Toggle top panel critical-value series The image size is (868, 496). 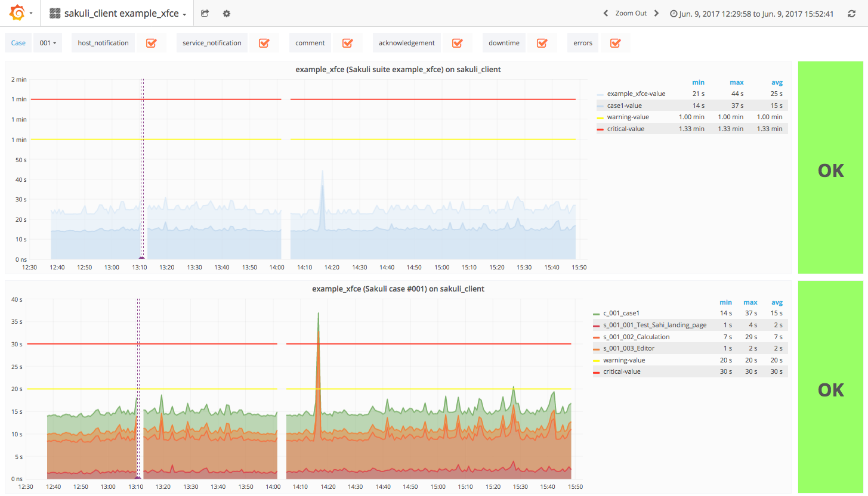[x=625, y=129]
